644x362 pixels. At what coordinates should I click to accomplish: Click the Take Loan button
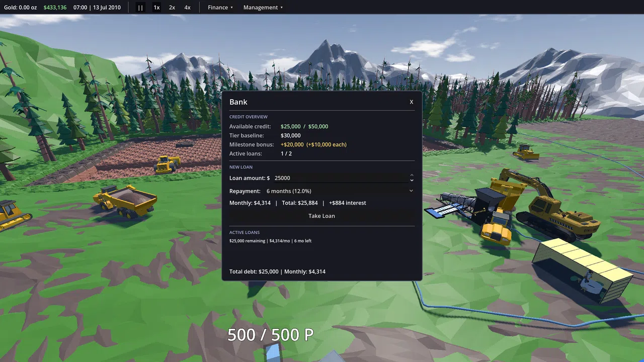[321, 216]
